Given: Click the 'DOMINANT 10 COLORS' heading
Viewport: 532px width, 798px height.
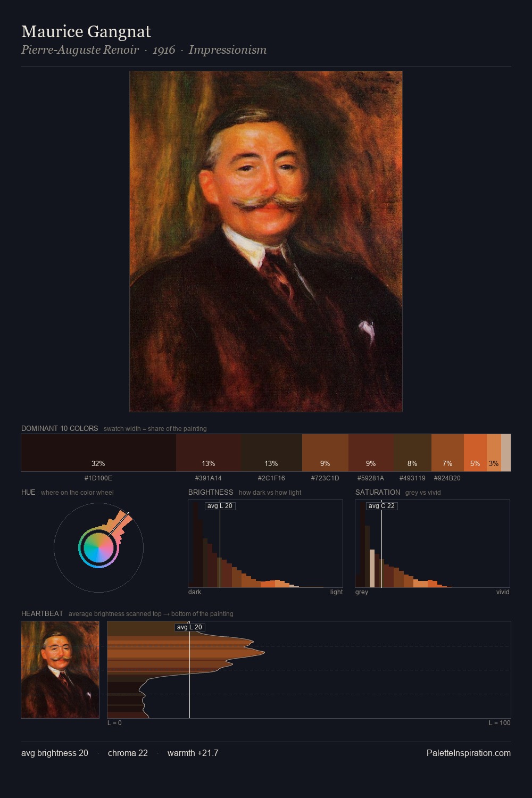Looking at the screenshot, I should [x=60, y=428].
